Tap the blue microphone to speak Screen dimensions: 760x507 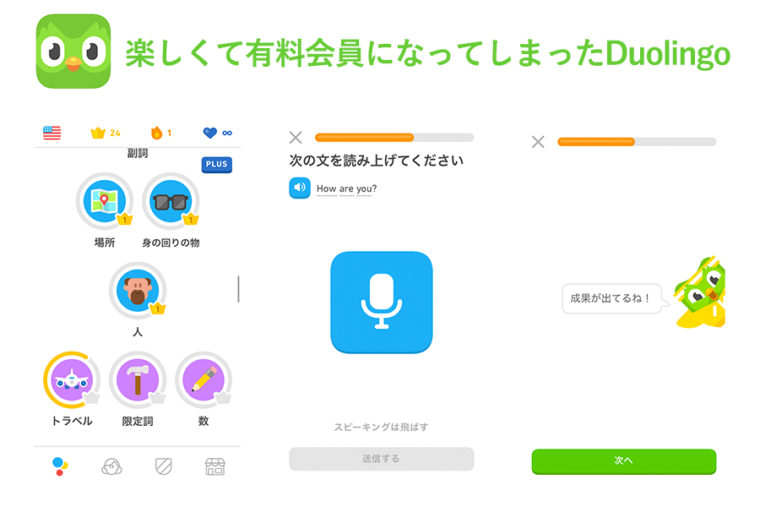tap(381, 302)
